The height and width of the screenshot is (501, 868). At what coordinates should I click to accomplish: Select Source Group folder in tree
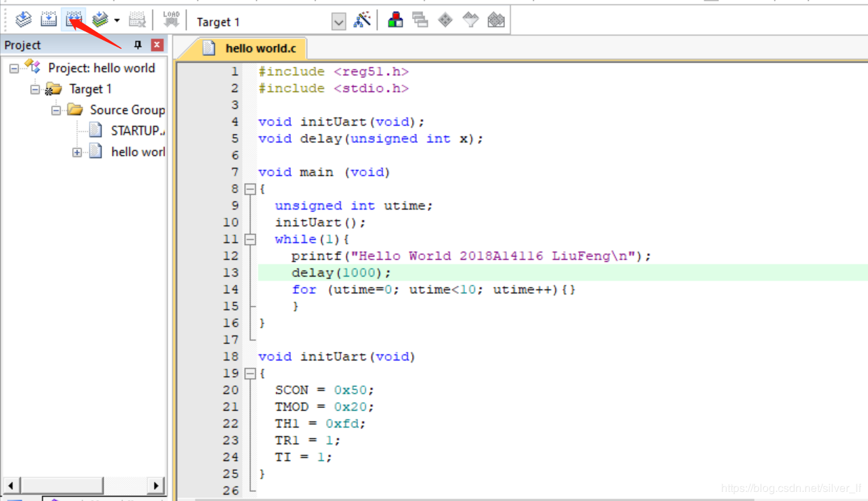pyautogui.click(x=127, y=110)
